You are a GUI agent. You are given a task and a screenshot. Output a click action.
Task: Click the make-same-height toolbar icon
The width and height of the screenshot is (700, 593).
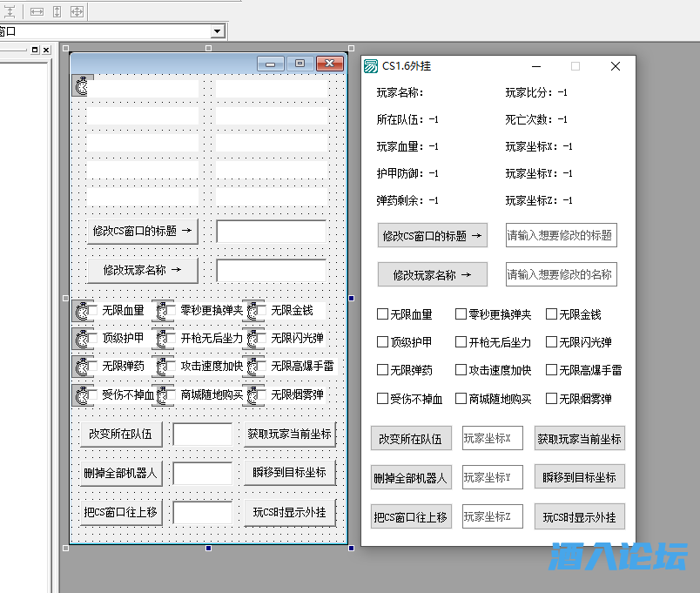point(57,11)
